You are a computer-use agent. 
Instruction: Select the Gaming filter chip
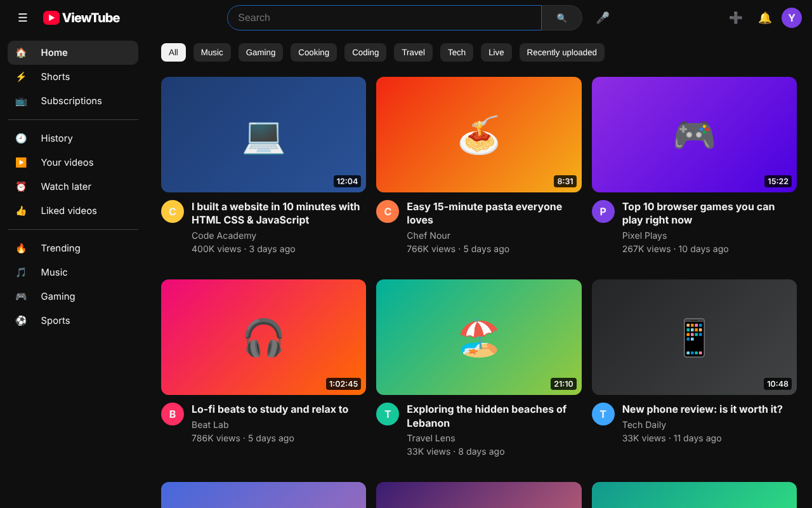point(261,53)
